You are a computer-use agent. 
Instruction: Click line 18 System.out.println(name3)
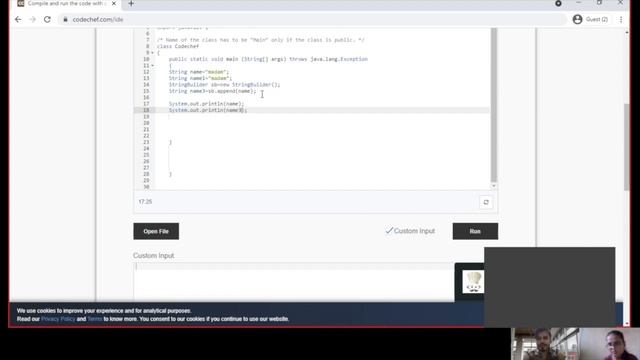208,110
